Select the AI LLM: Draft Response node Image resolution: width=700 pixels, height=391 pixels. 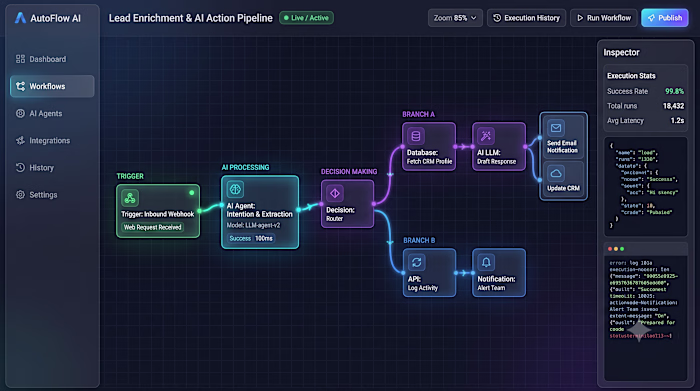pos(499,146)
